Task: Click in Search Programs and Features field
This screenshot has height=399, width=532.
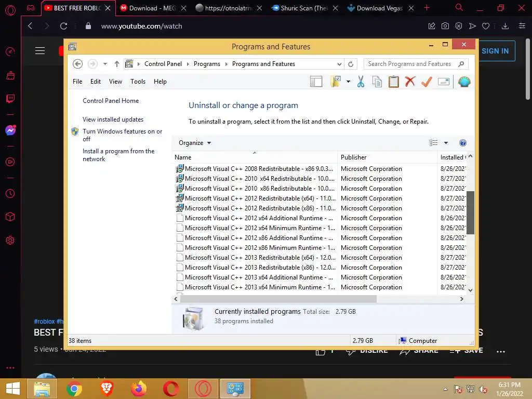Action: click(x=416, y=64)
